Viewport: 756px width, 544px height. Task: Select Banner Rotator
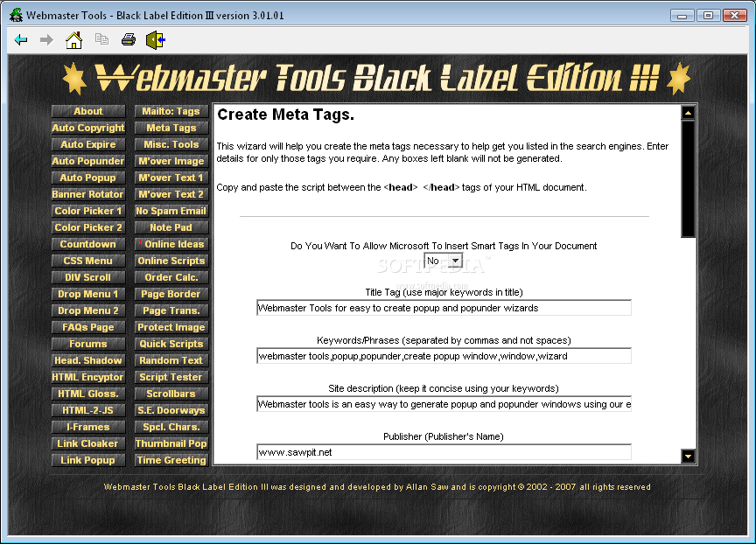click(88, 194)
